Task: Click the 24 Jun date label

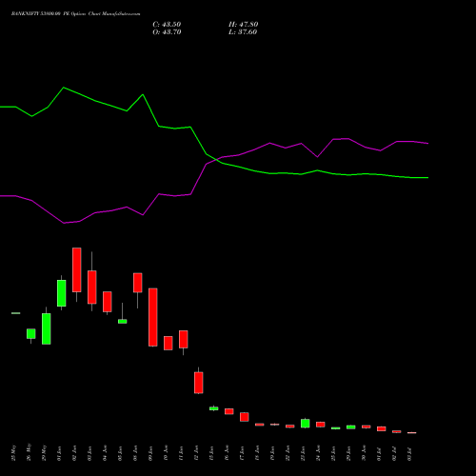Action: (318, 453)
